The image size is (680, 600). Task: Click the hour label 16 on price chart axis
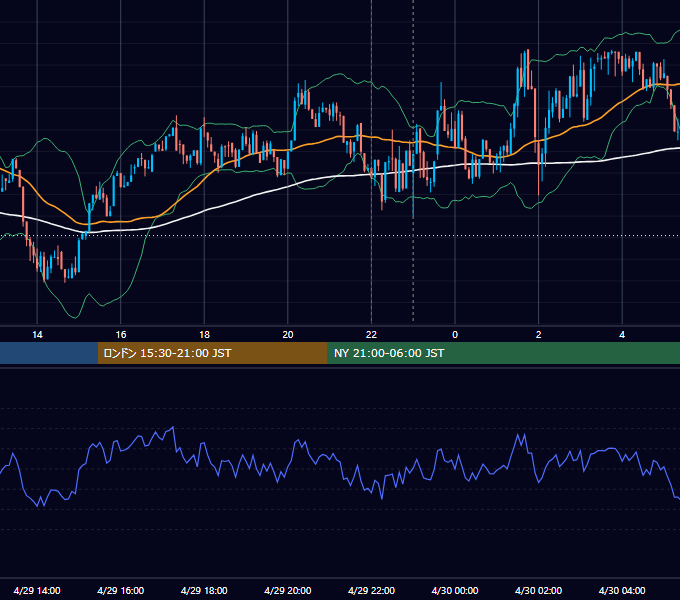pyautogui.click(x=121, y=335)
